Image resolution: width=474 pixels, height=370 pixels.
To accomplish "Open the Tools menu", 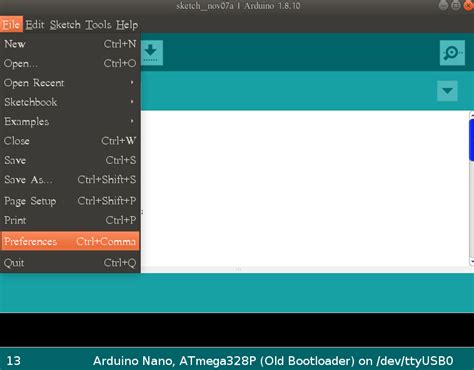I will pos(98,24).
